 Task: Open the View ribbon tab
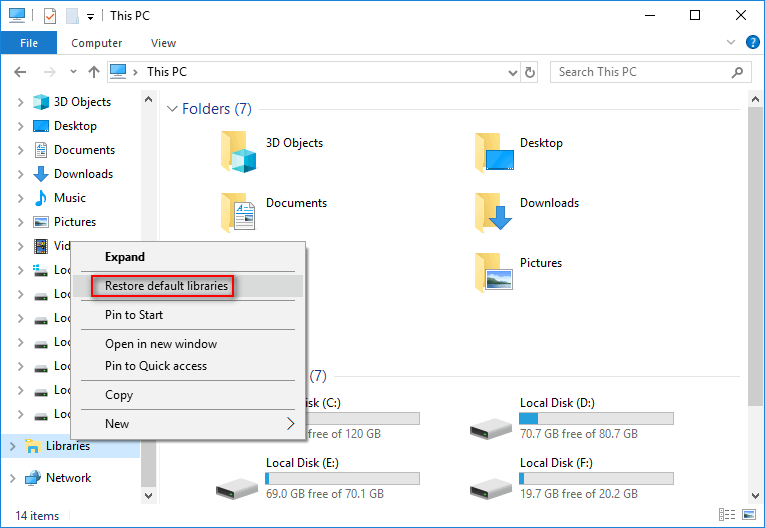point(163,43)
